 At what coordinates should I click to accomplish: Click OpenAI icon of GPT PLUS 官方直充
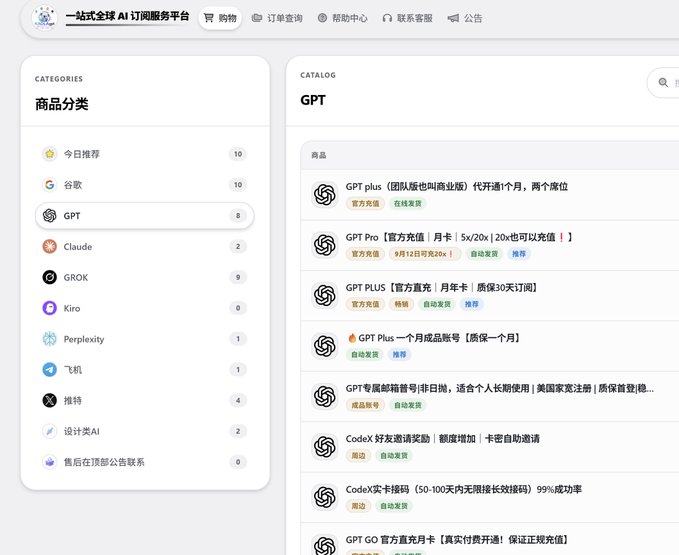[x=325, y=296]
